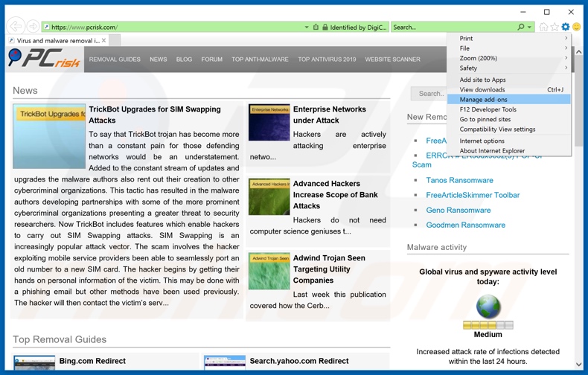
Task: Open FreeArticleSkimmer Toolbar link
Action: point(473,195)
